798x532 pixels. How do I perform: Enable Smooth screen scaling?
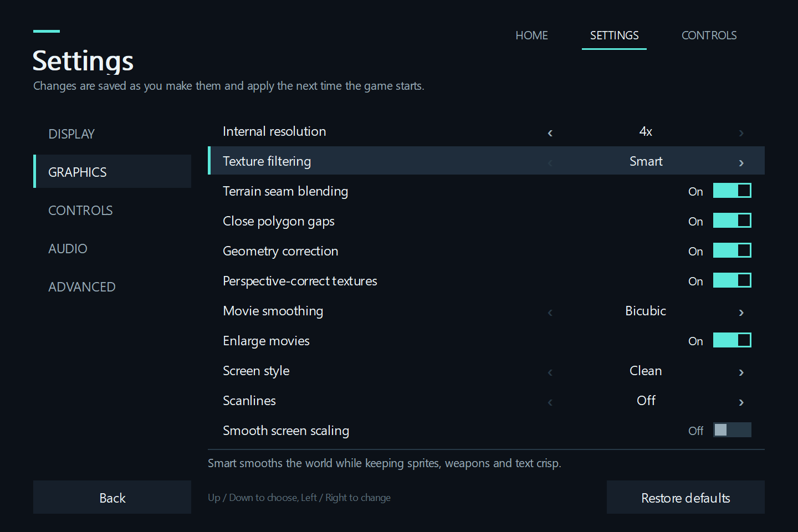732,430
